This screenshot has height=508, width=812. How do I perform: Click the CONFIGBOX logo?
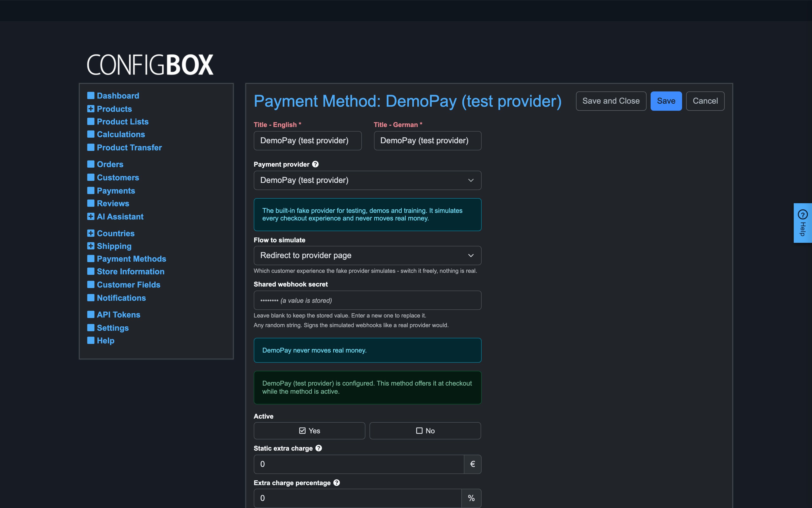click(150, 65)
